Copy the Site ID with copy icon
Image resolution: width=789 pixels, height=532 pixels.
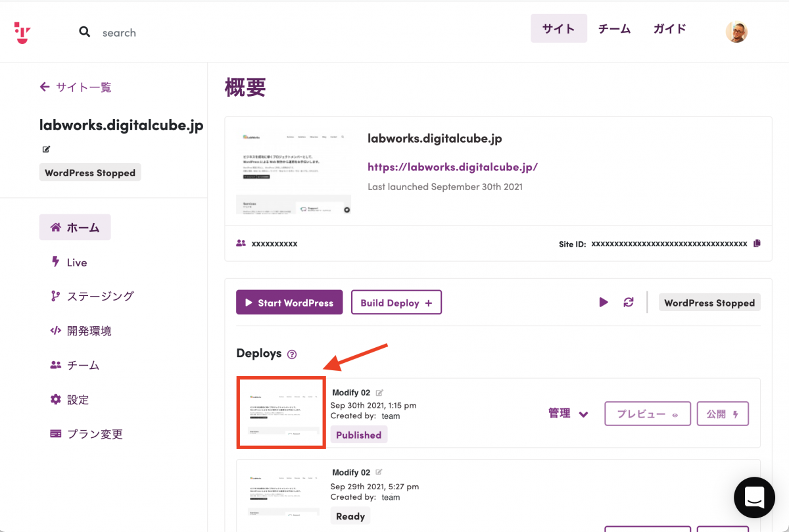[757, 243]
